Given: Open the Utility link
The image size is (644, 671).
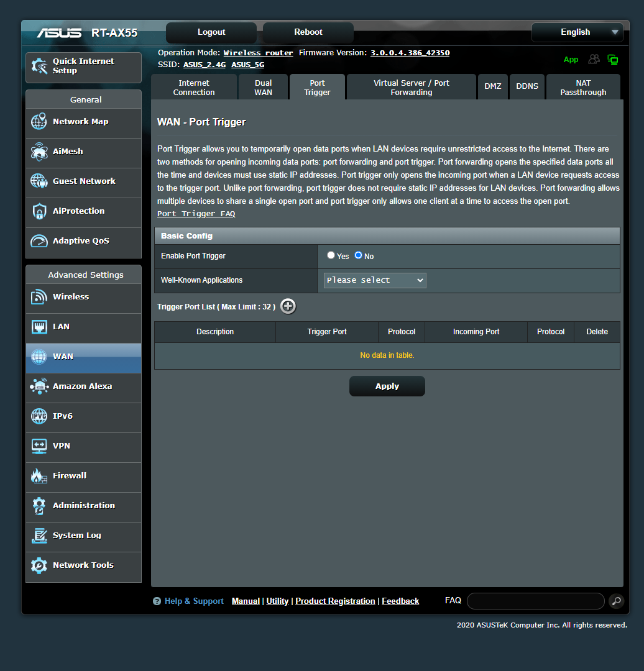Looking at the screenshot, I should pyautogui.click(x=277, y=601).
